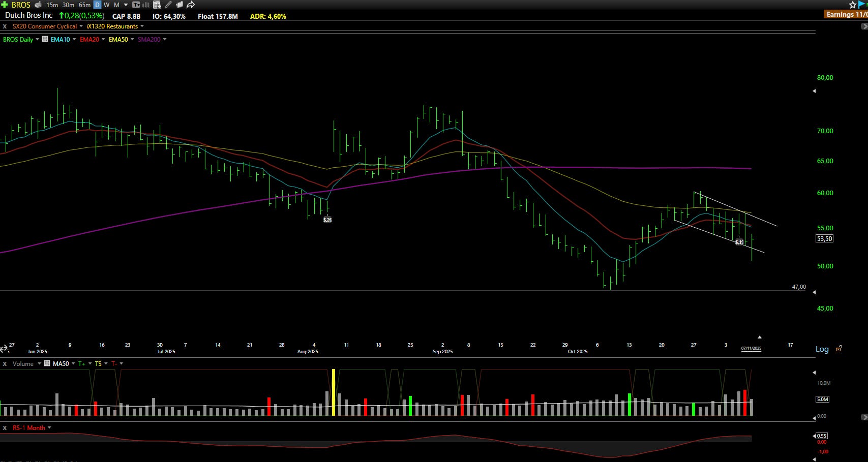Click the left-pointing arrow at the 47,00 line
Viewport: 868px width, 462px height.
(814, 292)
